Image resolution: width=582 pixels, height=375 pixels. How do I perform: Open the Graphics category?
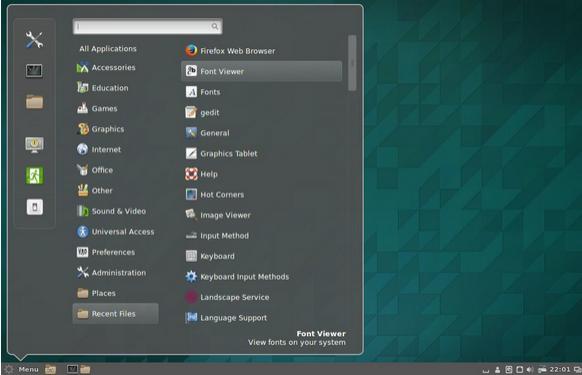pos(116,129)
